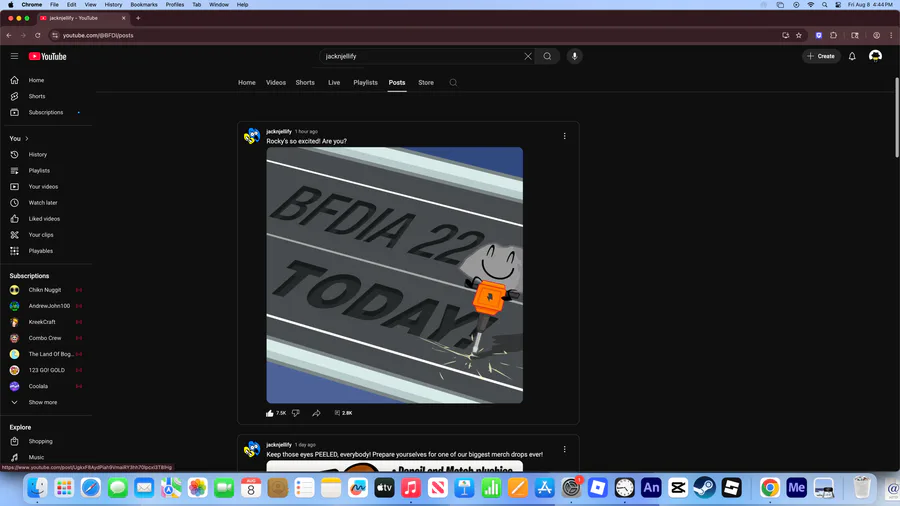Screen dimensions: 900x506
Task: Open the account avatar menu
Action: click(x=875, y=56)
